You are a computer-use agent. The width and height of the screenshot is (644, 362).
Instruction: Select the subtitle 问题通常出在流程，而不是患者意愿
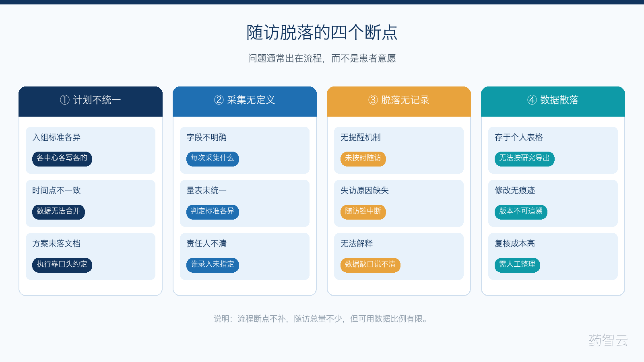coord(322,58)
